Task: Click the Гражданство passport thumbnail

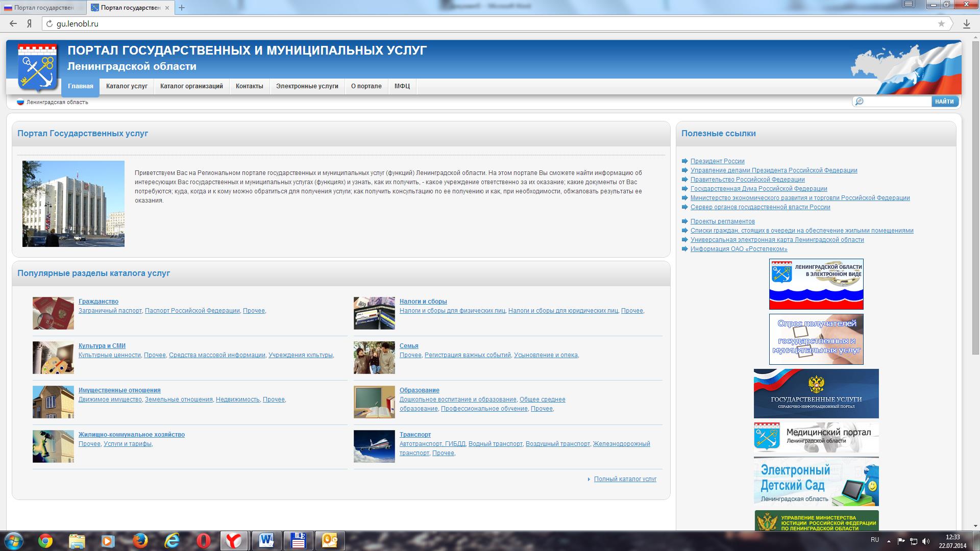Action: point(53,313)
